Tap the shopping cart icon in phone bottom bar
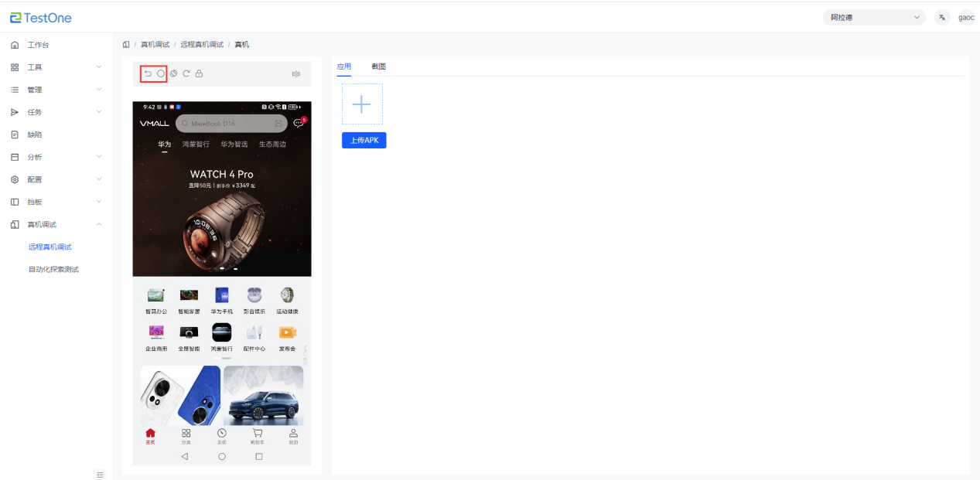The height and width of the screenshot is (480, 980). click(x=258, y=434)
